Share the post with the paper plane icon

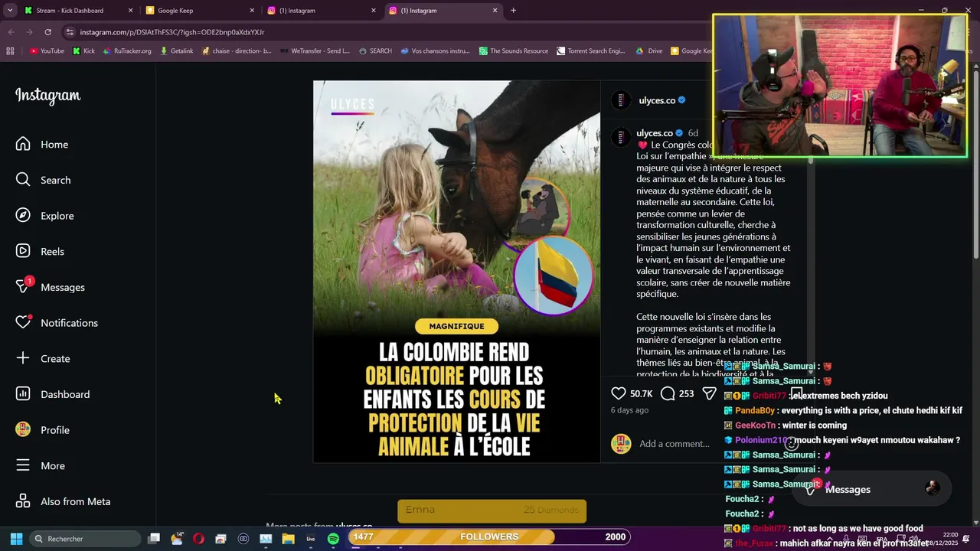(710, 393)
